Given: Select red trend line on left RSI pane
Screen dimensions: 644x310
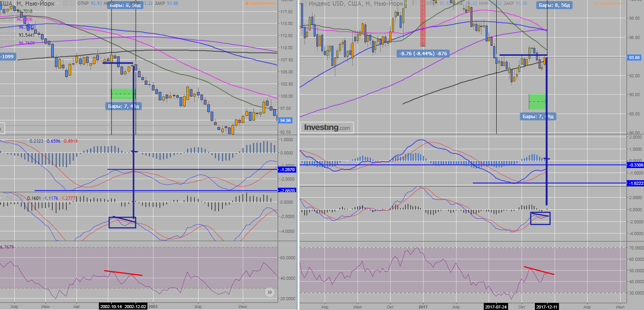Looking at the screenshot, I should [x=123, y=273].
